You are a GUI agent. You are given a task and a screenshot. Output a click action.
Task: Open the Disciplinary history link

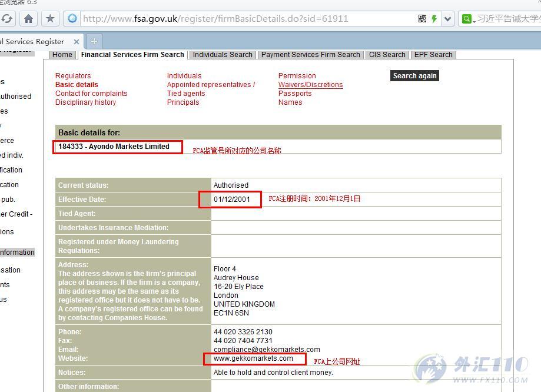[85, 102]
